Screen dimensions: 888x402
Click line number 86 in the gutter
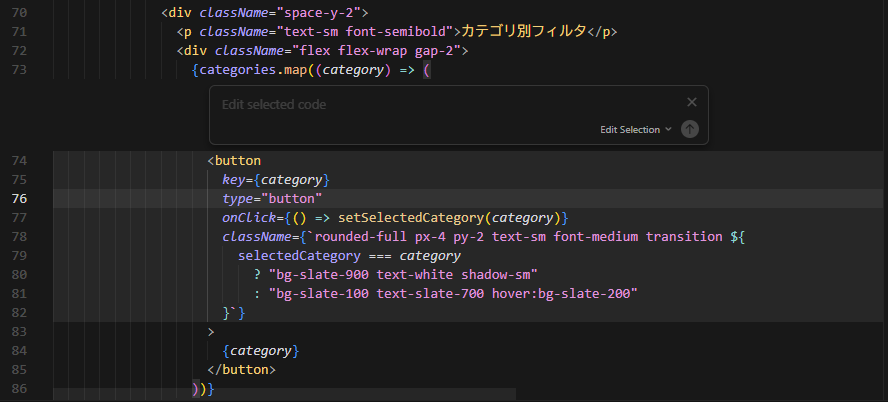point(19,388)
